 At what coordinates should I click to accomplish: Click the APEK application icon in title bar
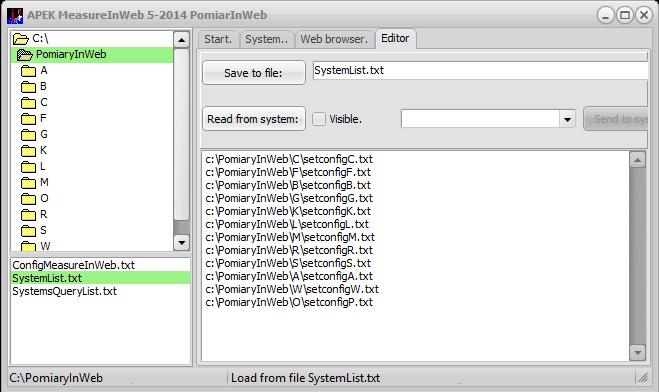tap(15, 16)
